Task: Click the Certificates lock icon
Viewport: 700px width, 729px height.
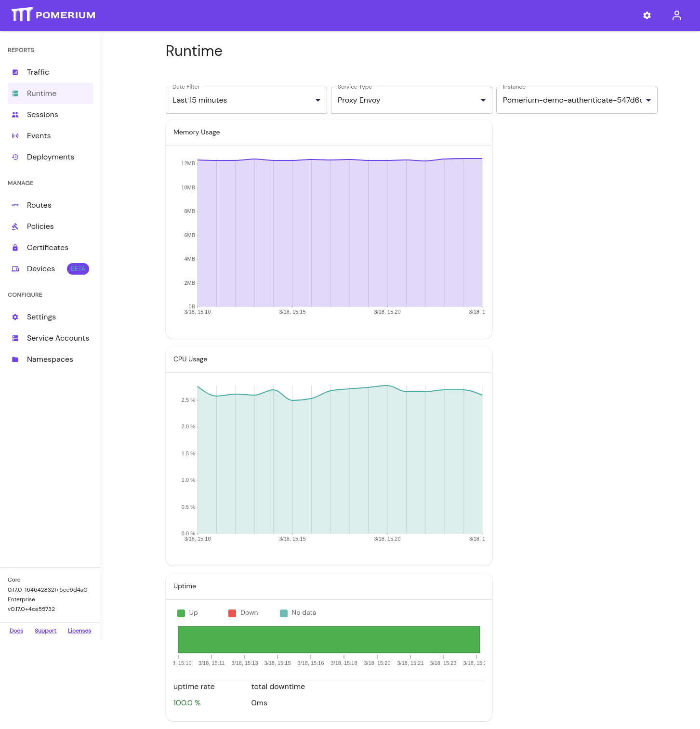Action: click(x=15, y=248)
